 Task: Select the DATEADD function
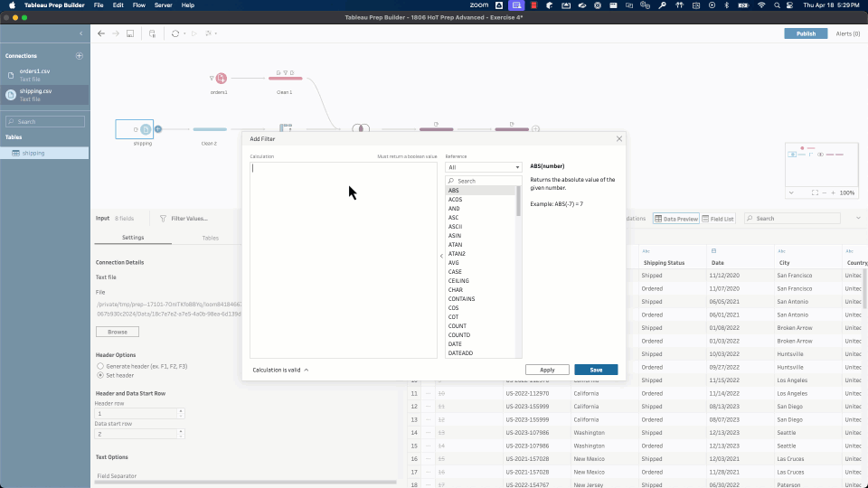coord(480,353)
